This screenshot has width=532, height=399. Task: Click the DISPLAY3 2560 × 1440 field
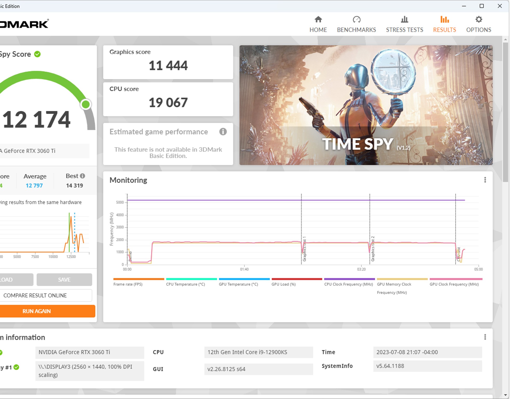pos(90,371)
